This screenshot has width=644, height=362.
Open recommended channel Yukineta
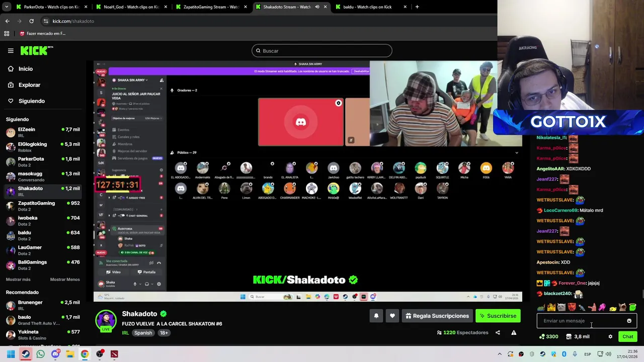click(x=43, y=334)
